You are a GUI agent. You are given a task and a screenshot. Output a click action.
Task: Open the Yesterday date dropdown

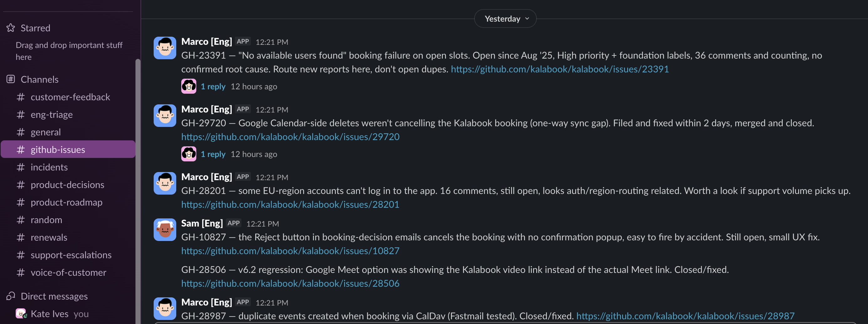click(505, 18)
